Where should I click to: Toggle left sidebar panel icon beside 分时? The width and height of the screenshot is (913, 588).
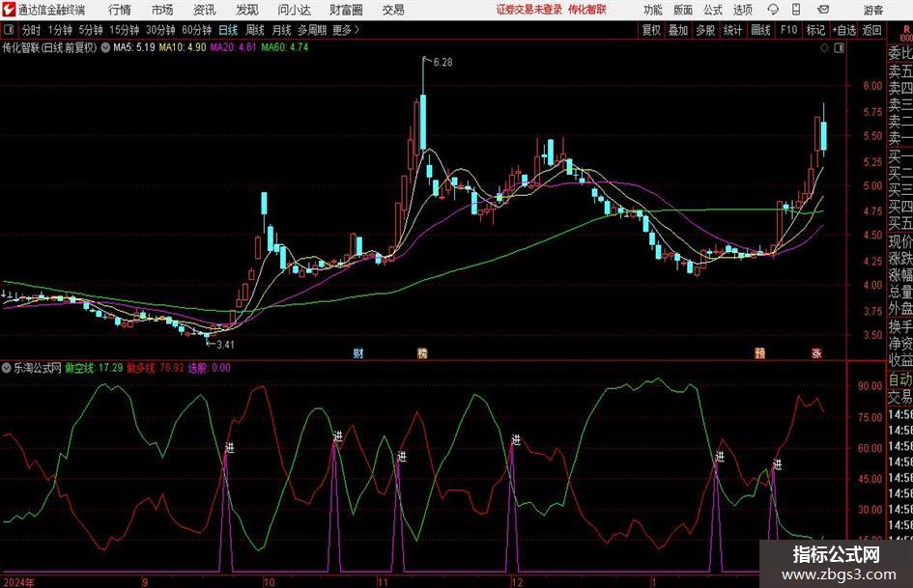tap(9, 30)
